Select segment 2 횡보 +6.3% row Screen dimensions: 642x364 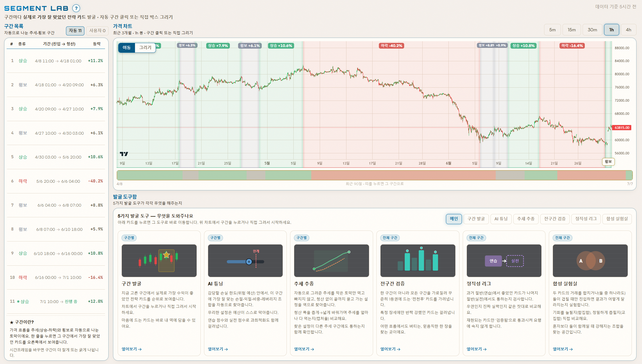coord(56,85)
